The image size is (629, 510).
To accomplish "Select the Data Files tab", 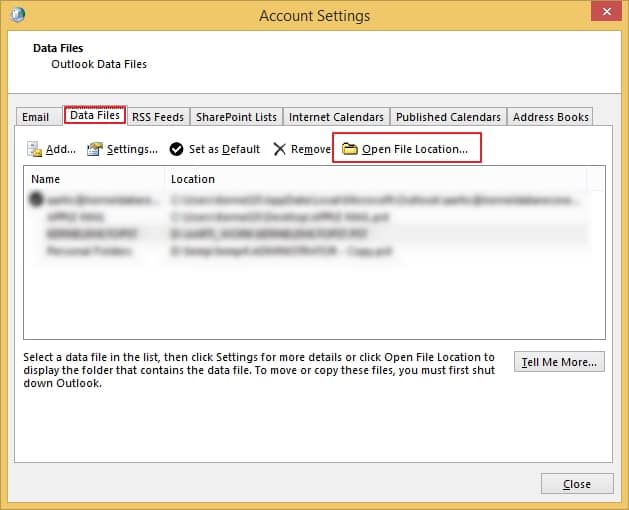I will click(95, 115).
